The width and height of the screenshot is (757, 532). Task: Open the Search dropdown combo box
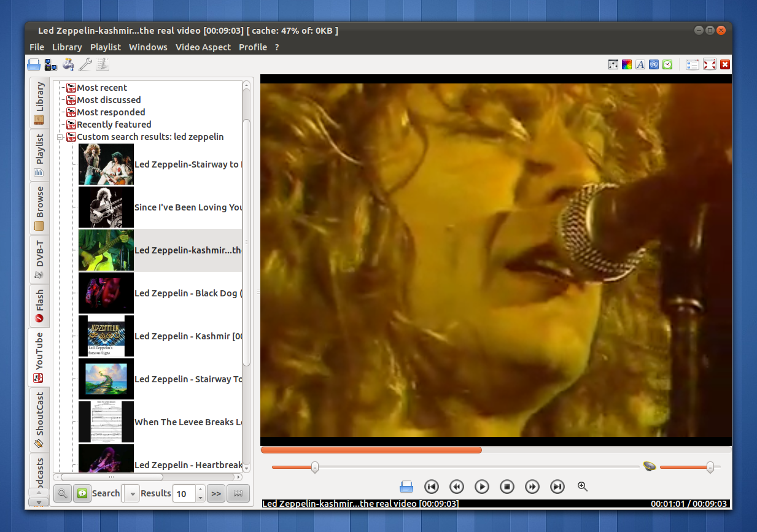coord(131,493)
